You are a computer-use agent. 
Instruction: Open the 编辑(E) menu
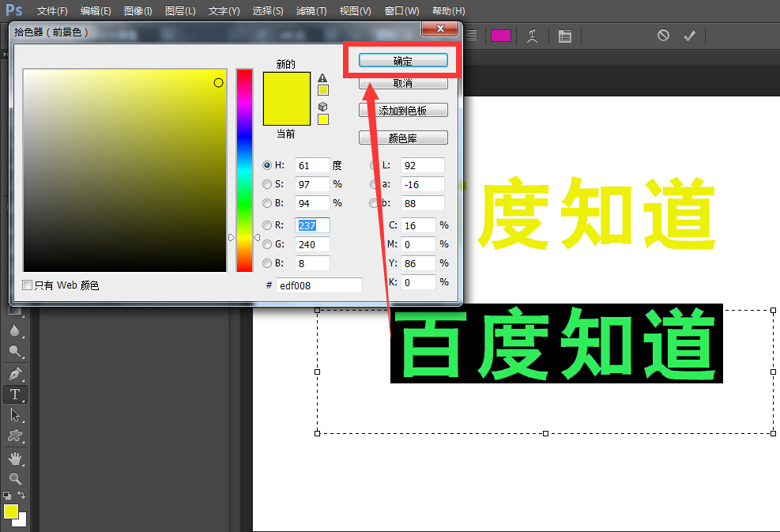[x=96, y=10]
